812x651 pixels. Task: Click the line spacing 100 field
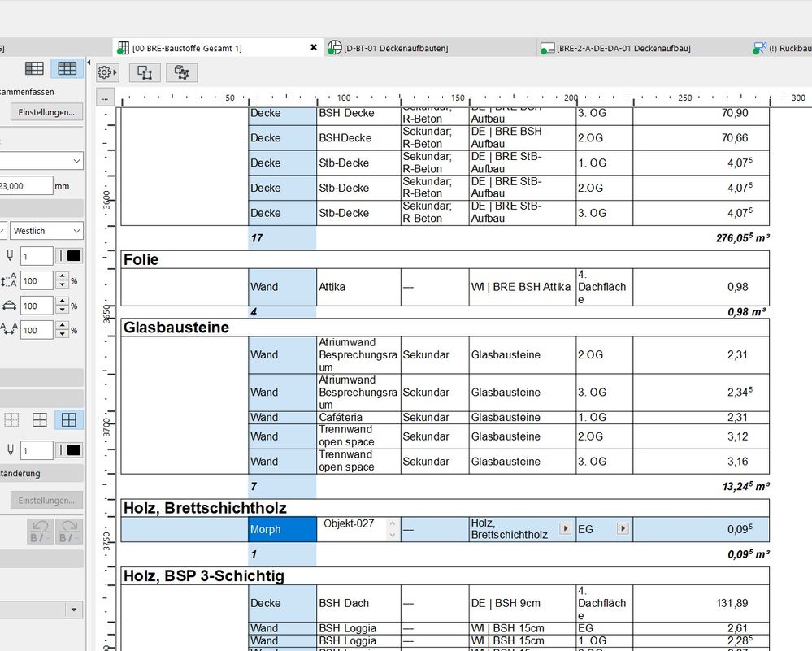[x=37, y=280]
